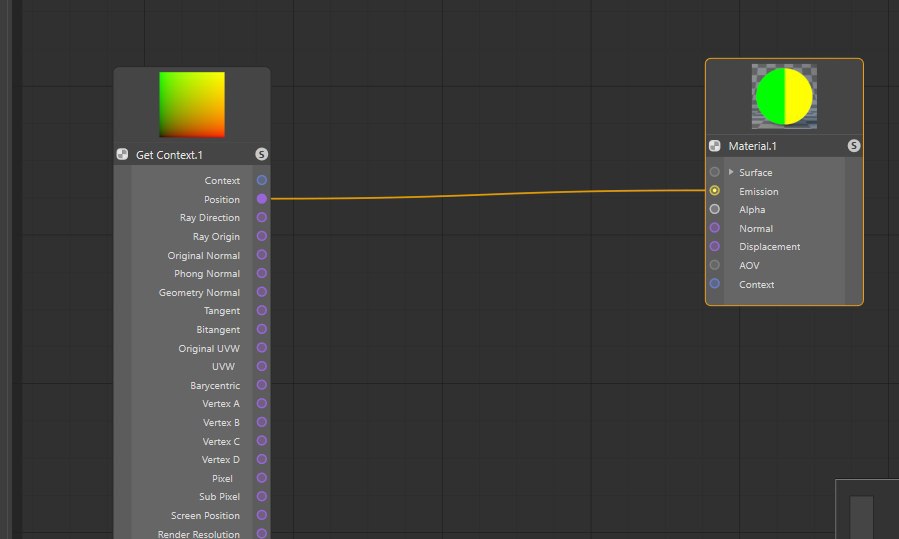Click the Original UVW label text
Image resolution: width=899 pixels, height=539 pixels.
pos(209,349)
